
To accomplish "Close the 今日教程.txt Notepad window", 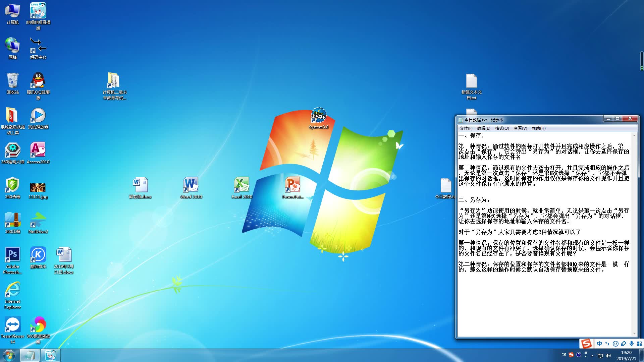I will click(x=630, y=119).
